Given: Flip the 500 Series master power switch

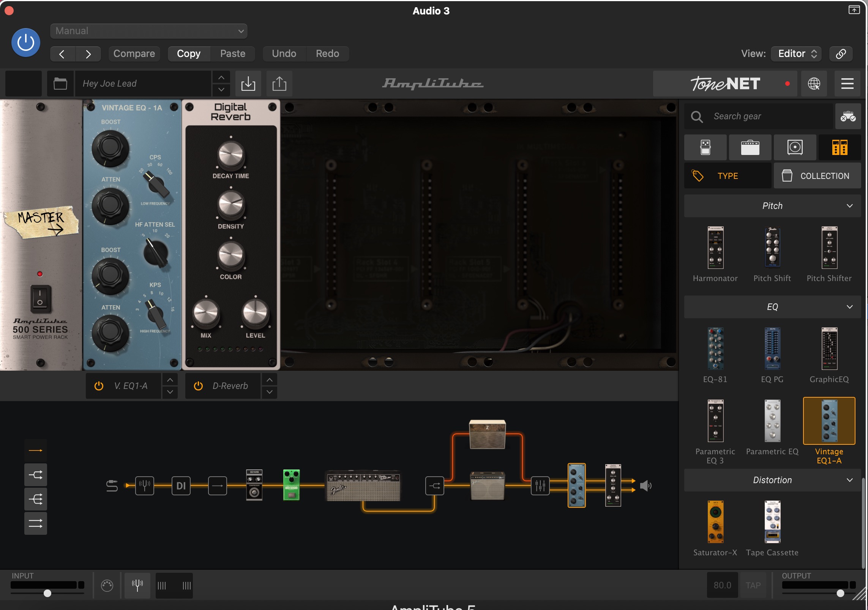Looking at the screenshot, I should coord(40,299).
